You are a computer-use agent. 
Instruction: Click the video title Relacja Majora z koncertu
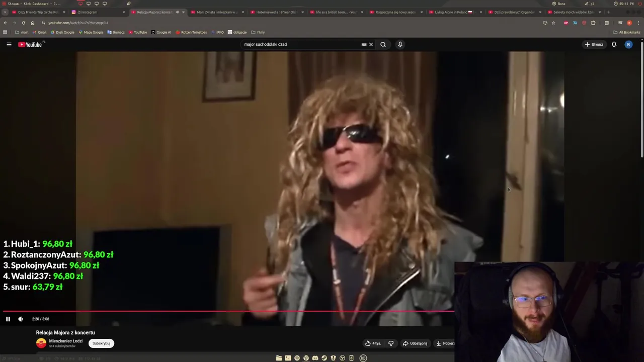(65, 332)
